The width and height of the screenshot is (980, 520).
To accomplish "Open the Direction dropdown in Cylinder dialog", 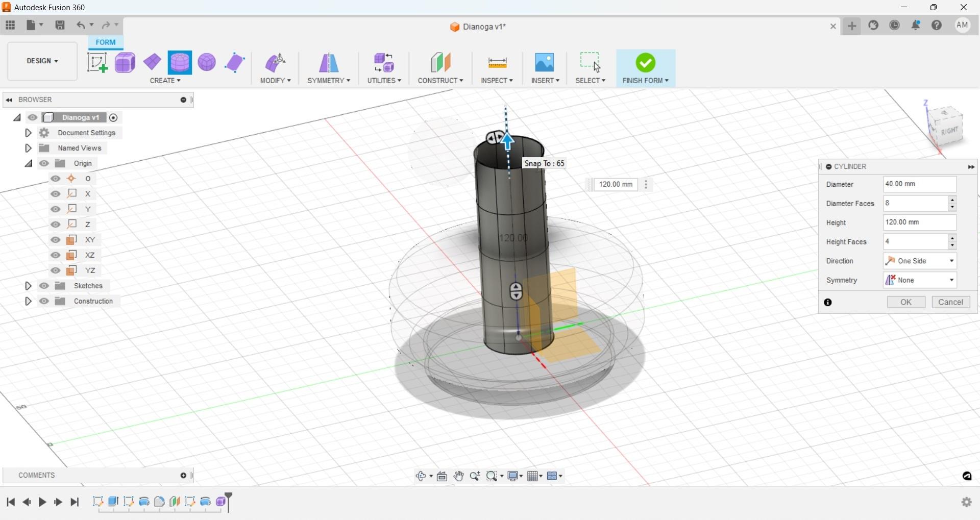I will (951, 261).
